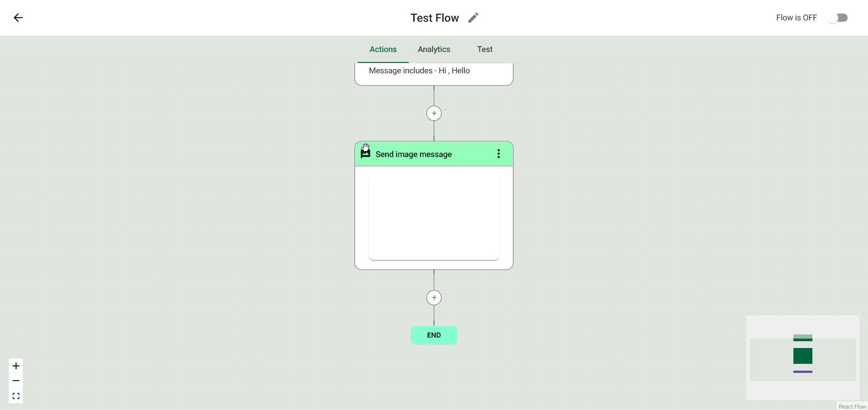Zoom out of the flow canvas
The image size is (868, 410).
[16, 381]
